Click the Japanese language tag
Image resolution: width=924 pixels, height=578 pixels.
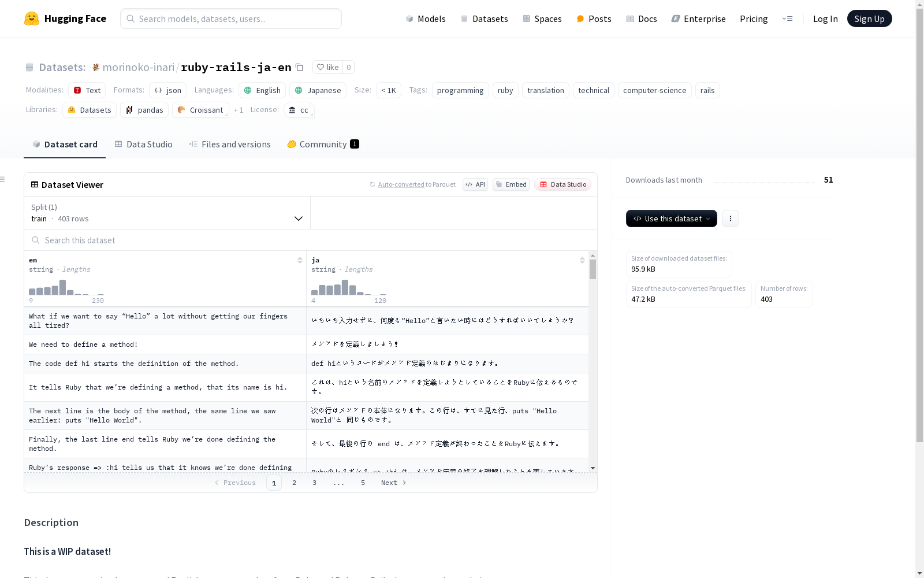318,90
